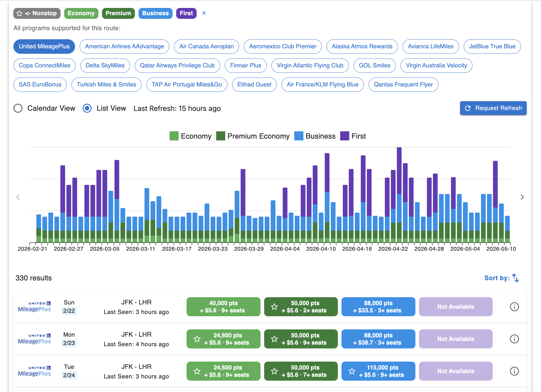Click the Request Refresh button
This screenshot has height=392, width=541.
(x=493, y=108)
